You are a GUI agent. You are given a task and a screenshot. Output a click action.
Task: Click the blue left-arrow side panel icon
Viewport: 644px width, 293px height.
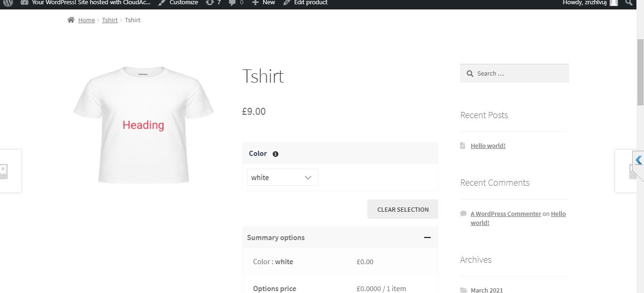638,160
